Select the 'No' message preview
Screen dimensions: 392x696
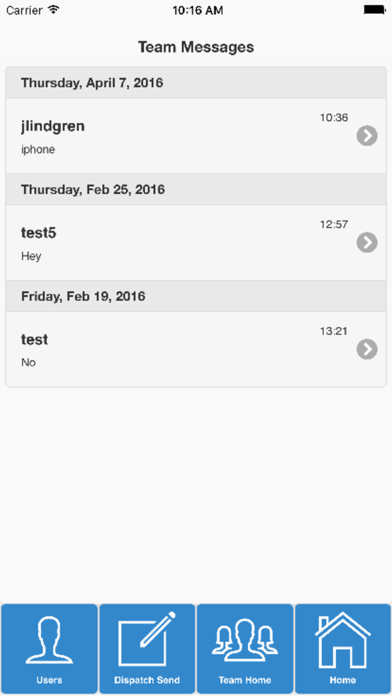(x=28, y=363)
